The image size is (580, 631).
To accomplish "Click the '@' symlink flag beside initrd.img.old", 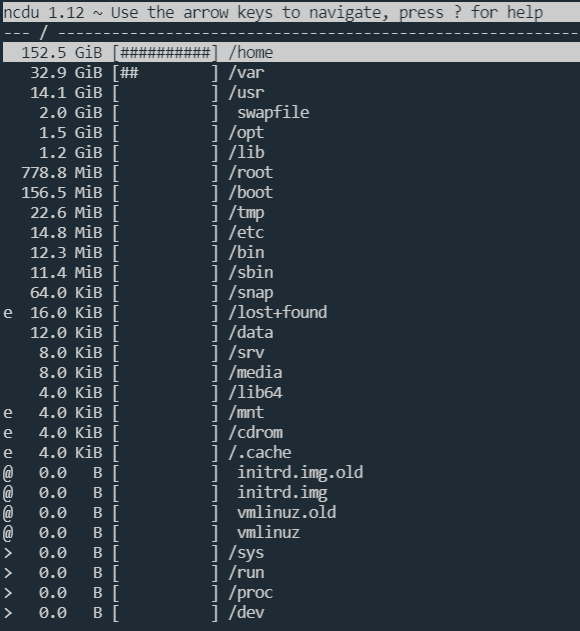I will click(8, 473).
